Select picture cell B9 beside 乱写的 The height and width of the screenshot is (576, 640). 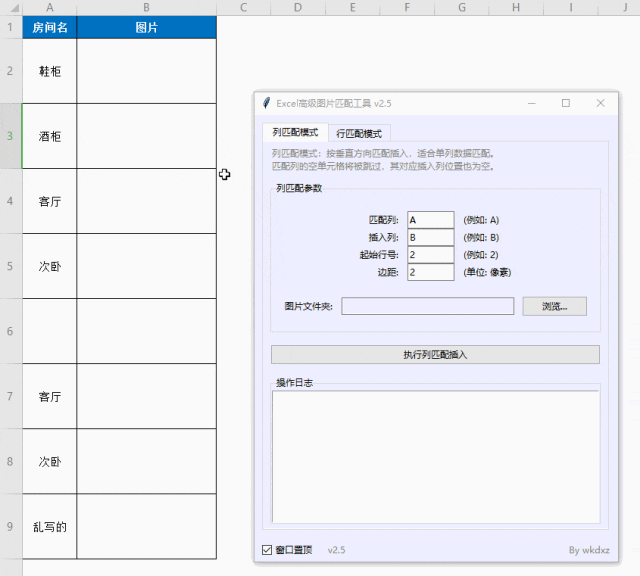(x=147, y=526)
